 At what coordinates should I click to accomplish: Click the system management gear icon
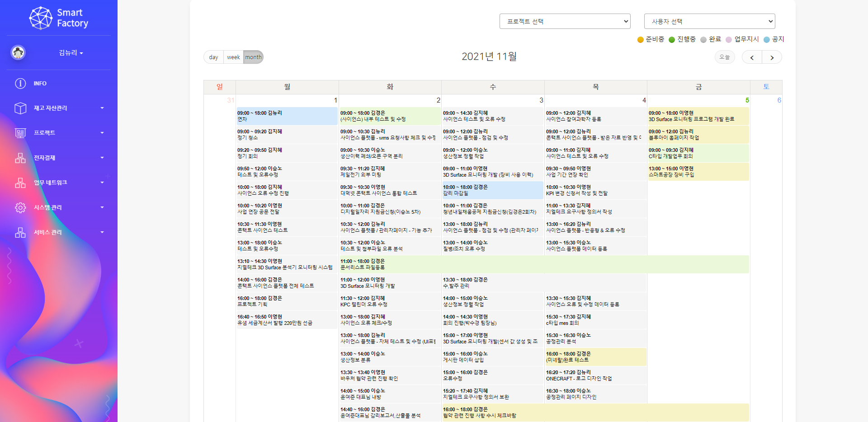point(20,207)
